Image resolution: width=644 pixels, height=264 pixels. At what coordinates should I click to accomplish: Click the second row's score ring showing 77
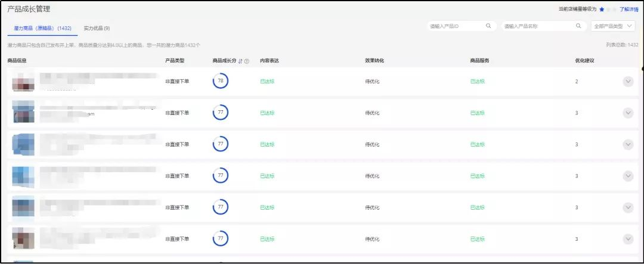click(x=221, y=112)
